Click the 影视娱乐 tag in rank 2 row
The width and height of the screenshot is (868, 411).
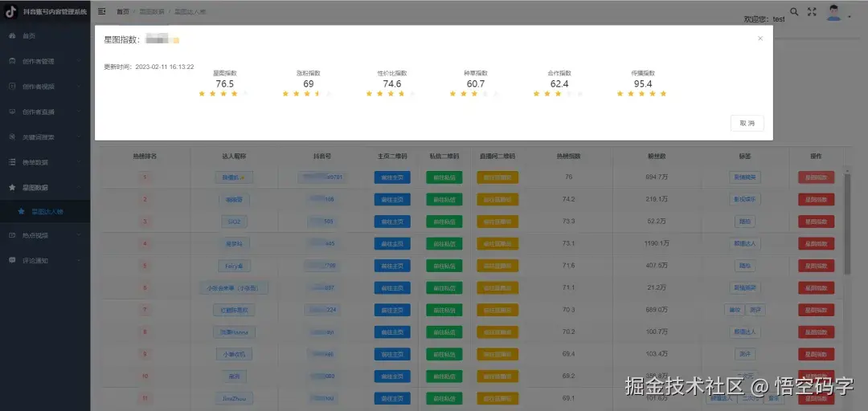[x=744, y=199]
